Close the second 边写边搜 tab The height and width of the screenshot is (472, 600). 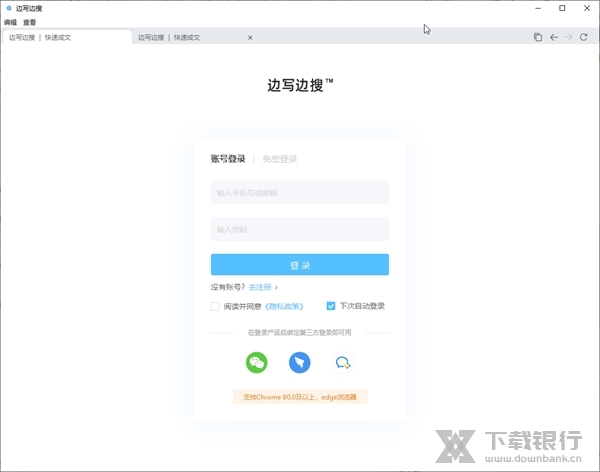pos(250,38)
